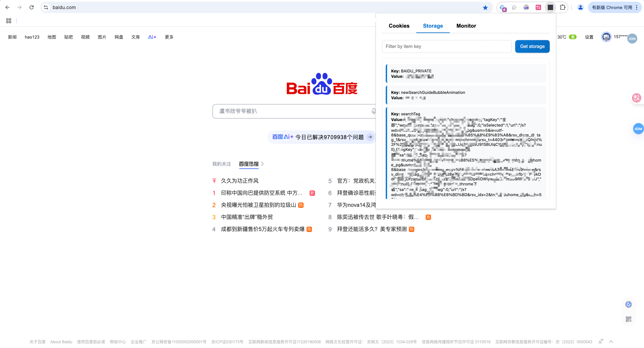Open hot search 陈奕迅被传去世 歌手叶晓粤

(x=378, y=217)
